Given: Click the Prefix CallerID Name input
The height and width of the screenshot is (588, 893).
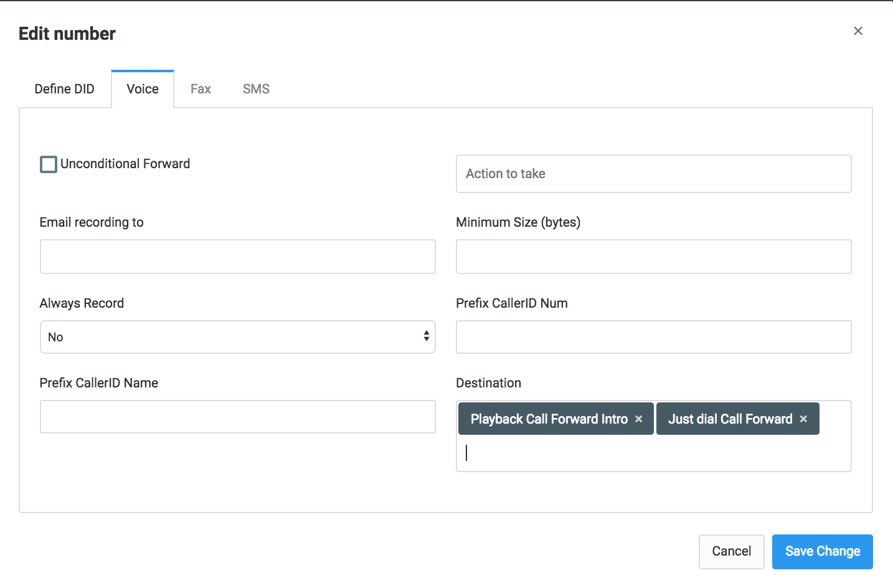Looking at the screenshot, I should [x=238, y=417].
